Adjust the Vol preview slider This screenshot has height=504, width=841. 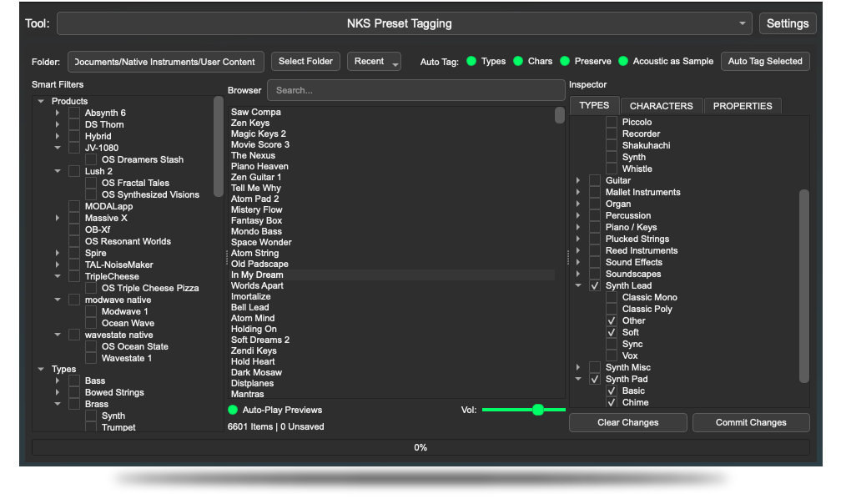(538, 410)
